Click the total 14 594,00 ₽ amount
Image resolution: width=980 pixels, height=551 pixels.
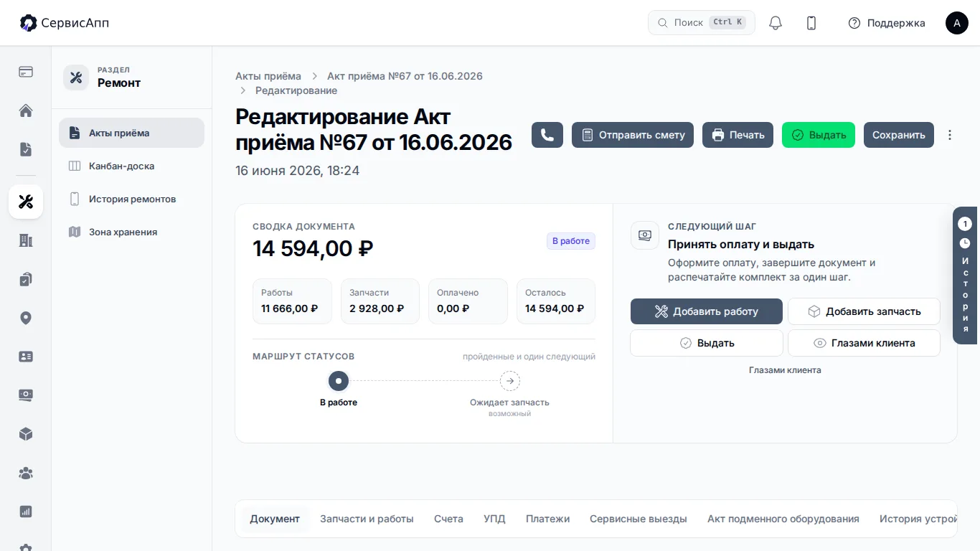pos(313,248)
